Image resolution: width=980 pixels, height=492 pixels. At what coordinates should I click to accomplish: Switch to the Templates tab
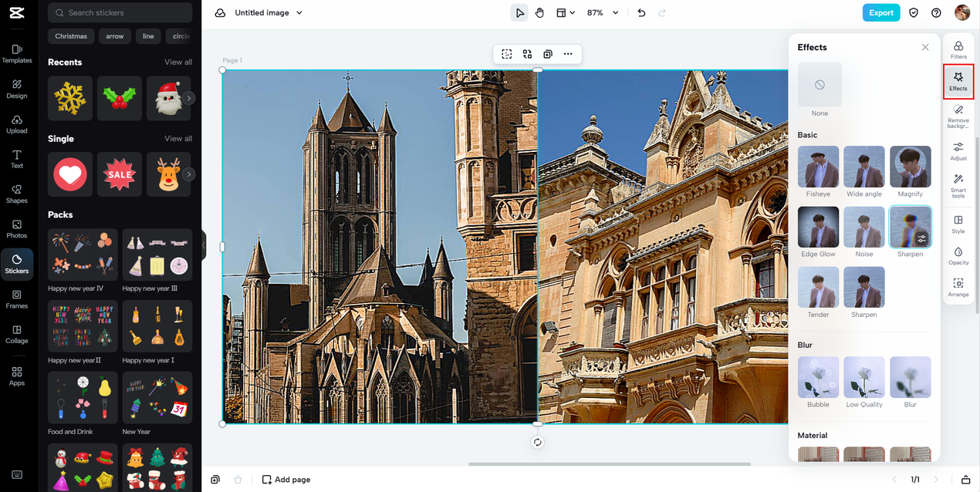17,54
